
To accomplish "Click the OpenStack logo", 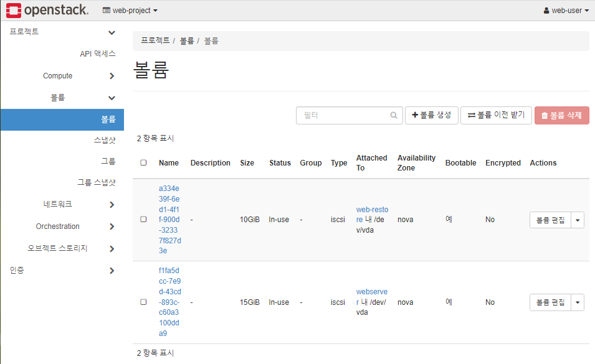I will click(x=47, y=10).
